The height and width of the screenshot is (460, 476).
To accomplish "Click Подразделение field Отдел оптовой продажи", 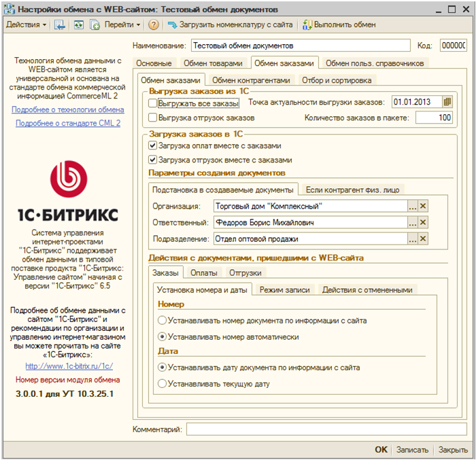I will (310, 238).
